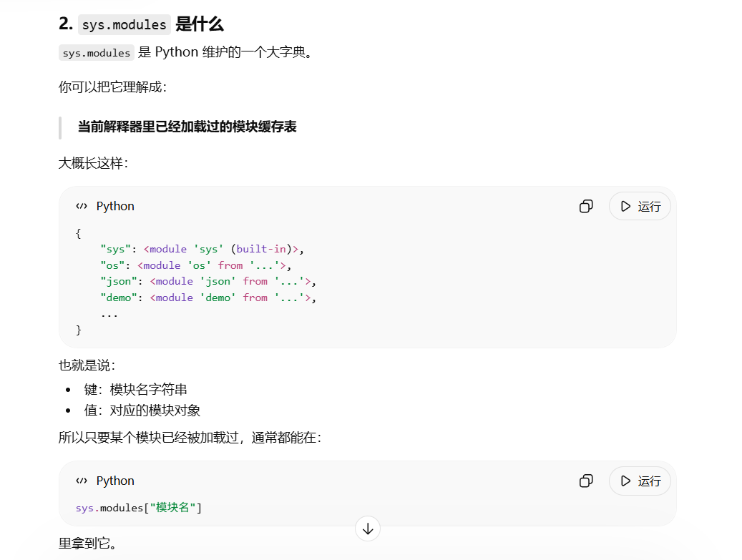
Task: Run the first Python code block
Action: point(640,206)
